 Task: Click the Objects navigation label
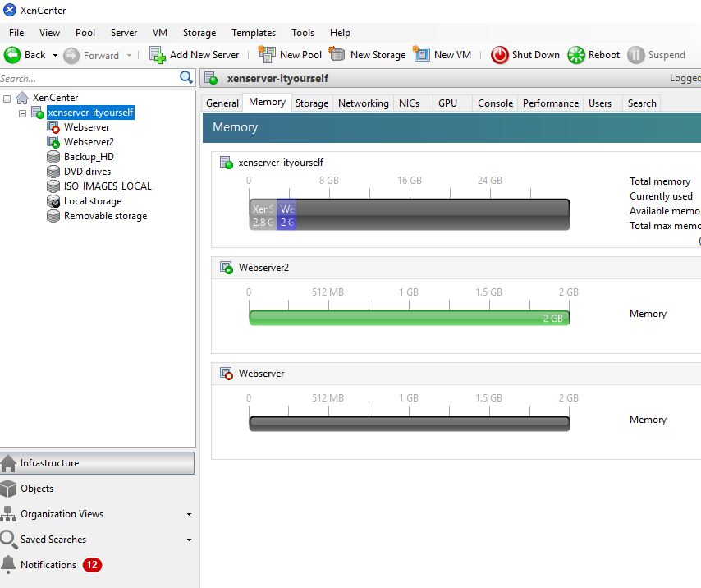37,489
